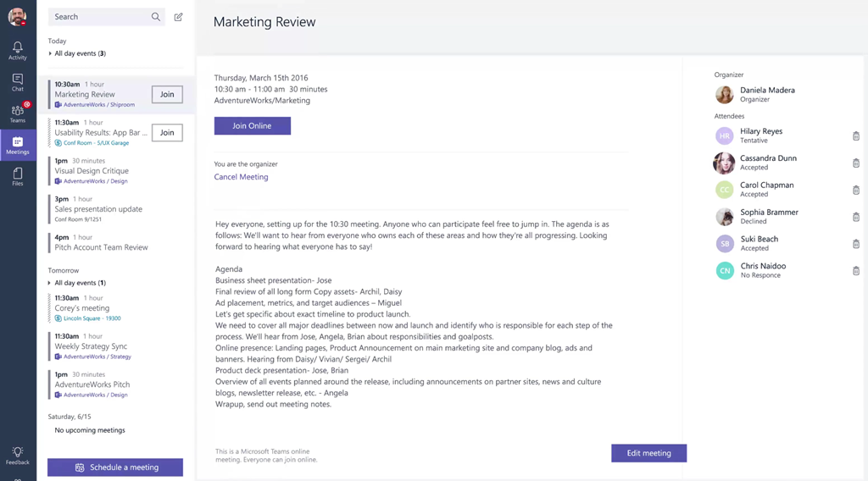
Task: Select the Meetings tab in sidebar
Action: [17, 145]
